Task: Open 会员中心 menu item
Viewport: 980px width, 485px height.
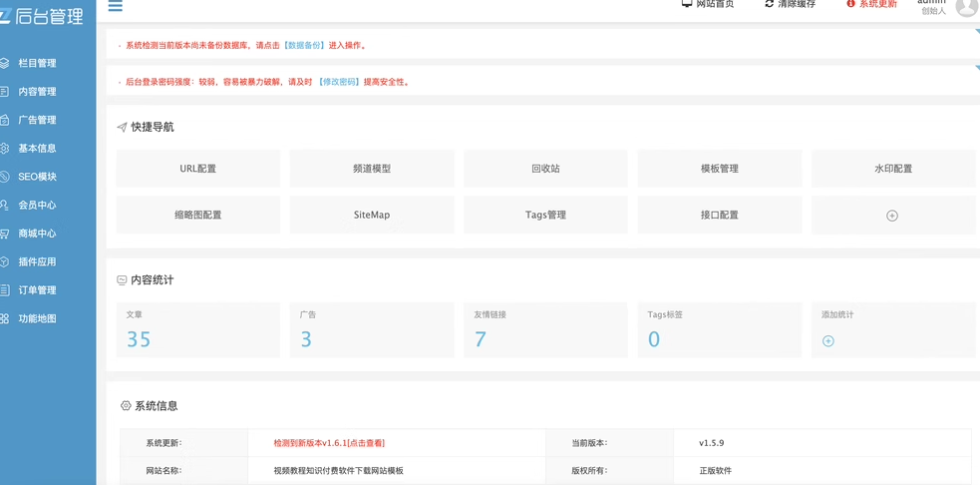Action: tap(38, 205)
